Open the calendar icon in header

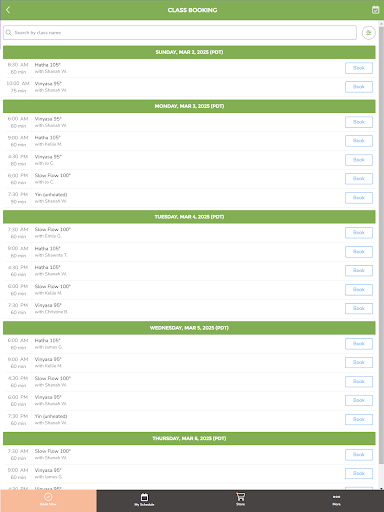(375, 10)
